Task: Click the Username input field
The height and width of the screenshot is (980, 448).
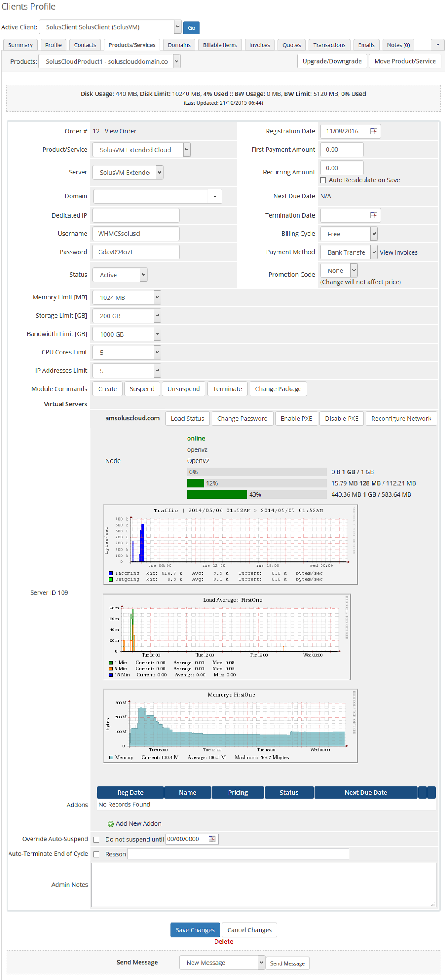Action: pos(136,234)
